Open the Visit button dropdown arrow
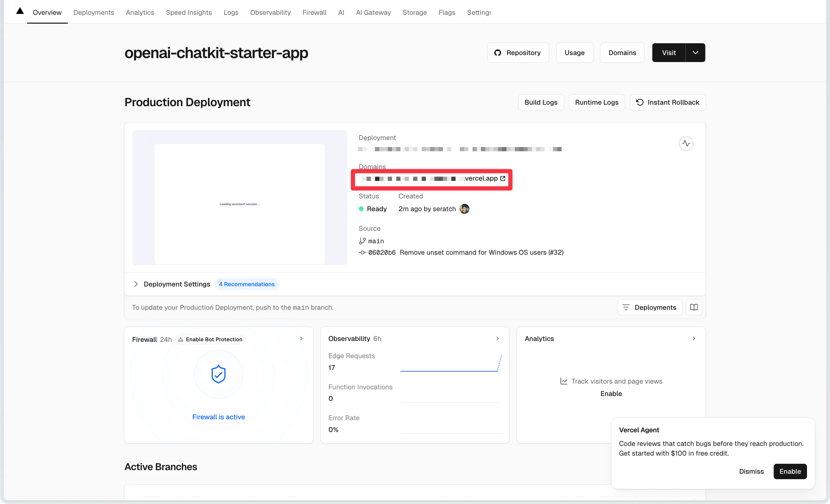The height and width of the screenshot is (504, 830). pyautogui.click(x=695, y=53)
